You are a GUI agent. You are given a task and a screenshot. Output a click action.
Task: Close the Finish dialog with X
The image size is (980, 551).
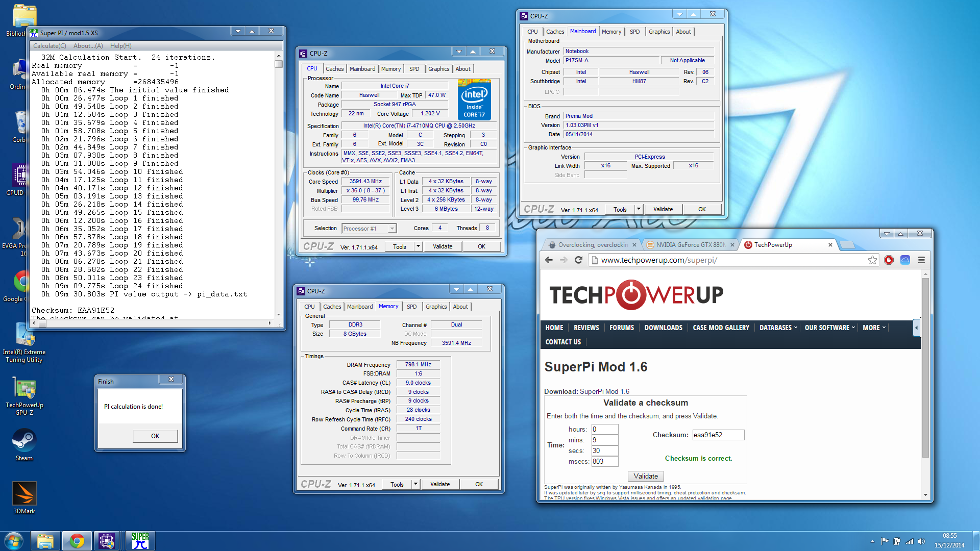tap(171, 379)
